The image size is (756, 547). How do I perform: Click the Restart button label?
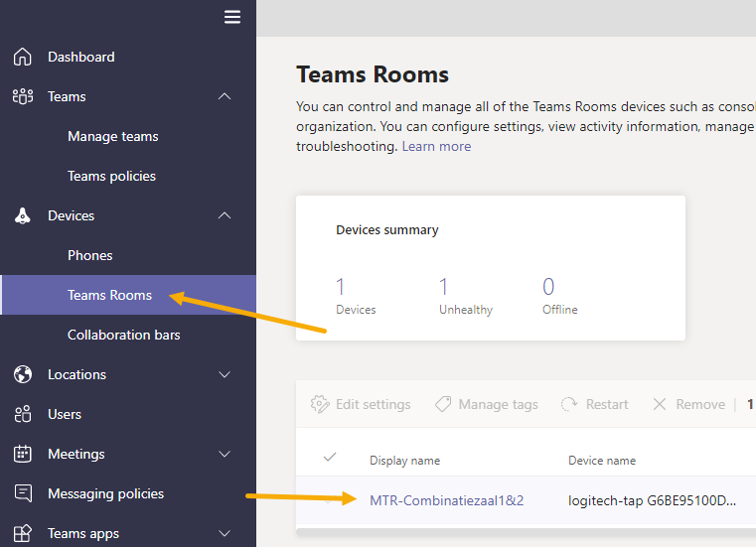click(607, 404)
